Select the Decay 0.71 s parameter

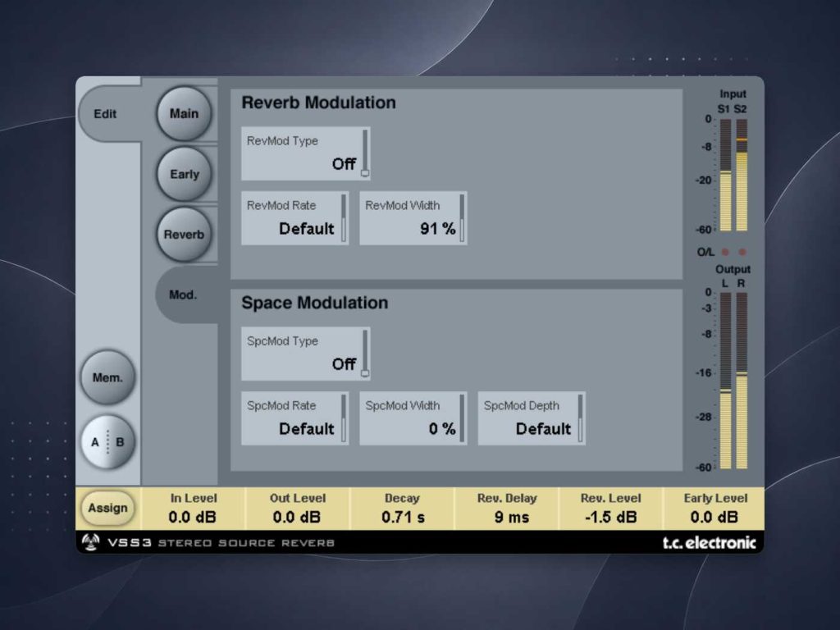point(402,509)
